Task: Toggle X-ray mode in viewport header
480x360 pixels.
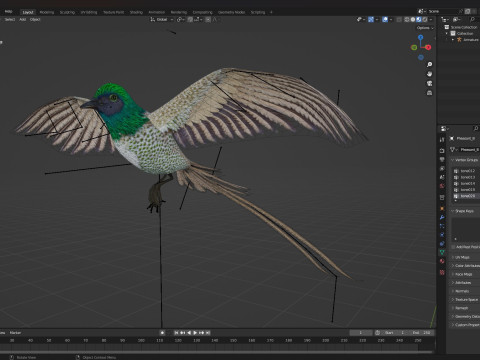Action: 399,20
